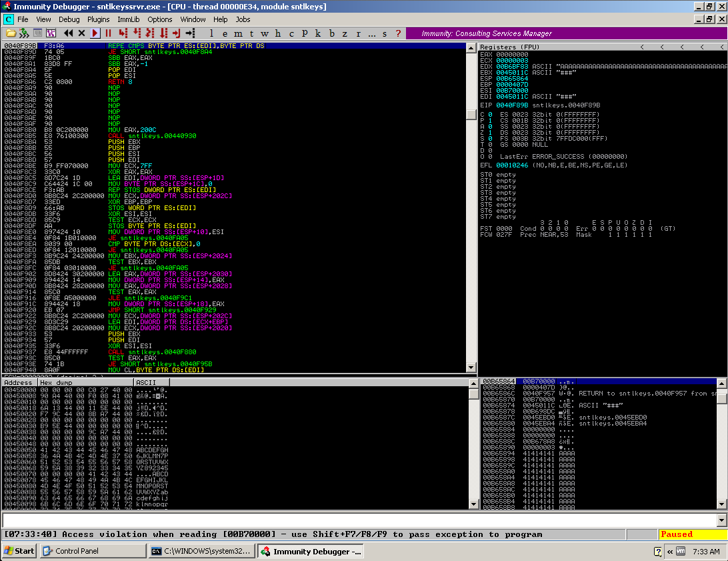Click the Hex dump column header
This screenshot has height=561, width=728.
point(85,383)
